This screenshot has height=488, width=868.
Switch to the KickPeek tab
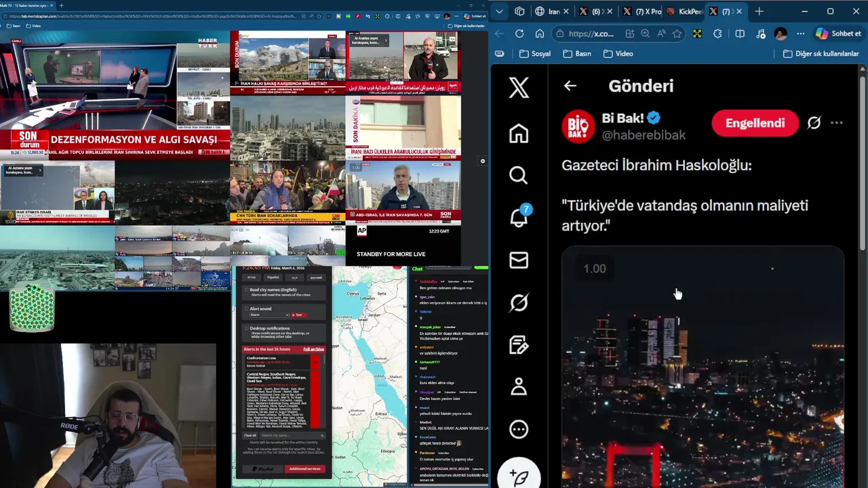point(685,12)
